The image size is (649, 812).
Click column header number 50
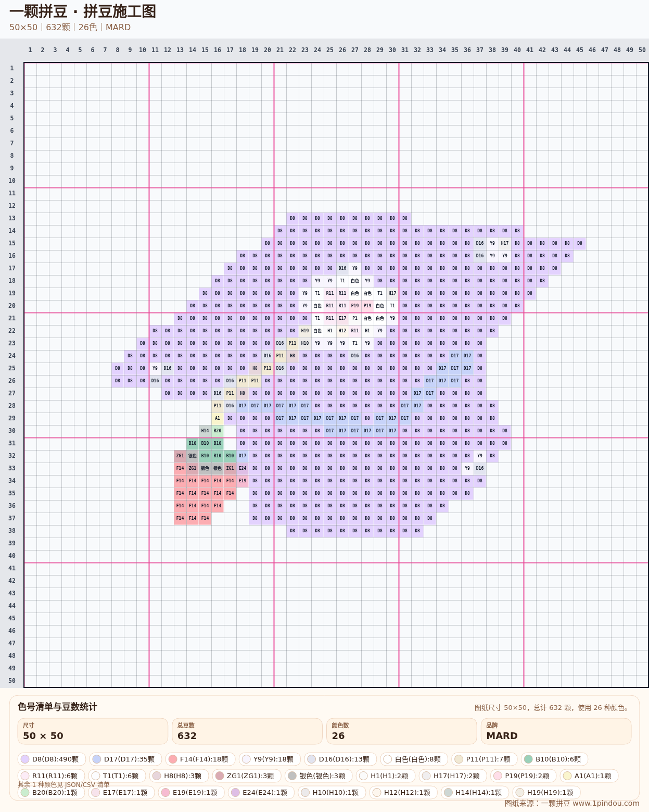click(642, 50)
